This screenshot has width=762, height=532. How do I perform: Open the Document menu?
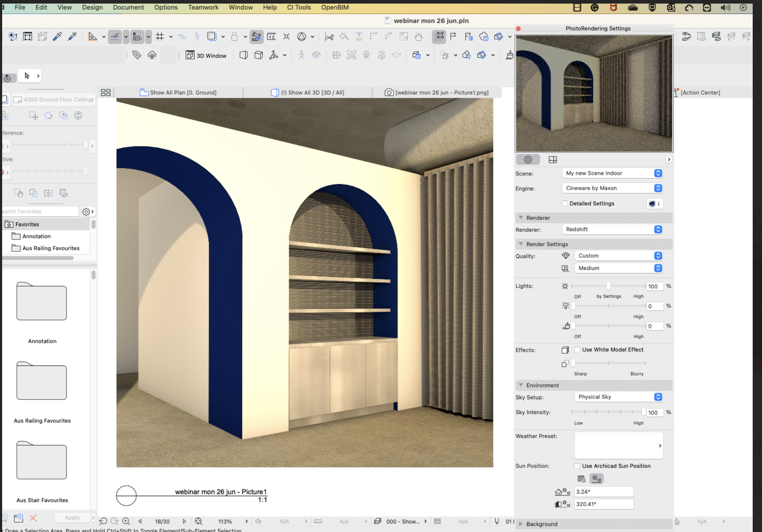tap(128, 7)
